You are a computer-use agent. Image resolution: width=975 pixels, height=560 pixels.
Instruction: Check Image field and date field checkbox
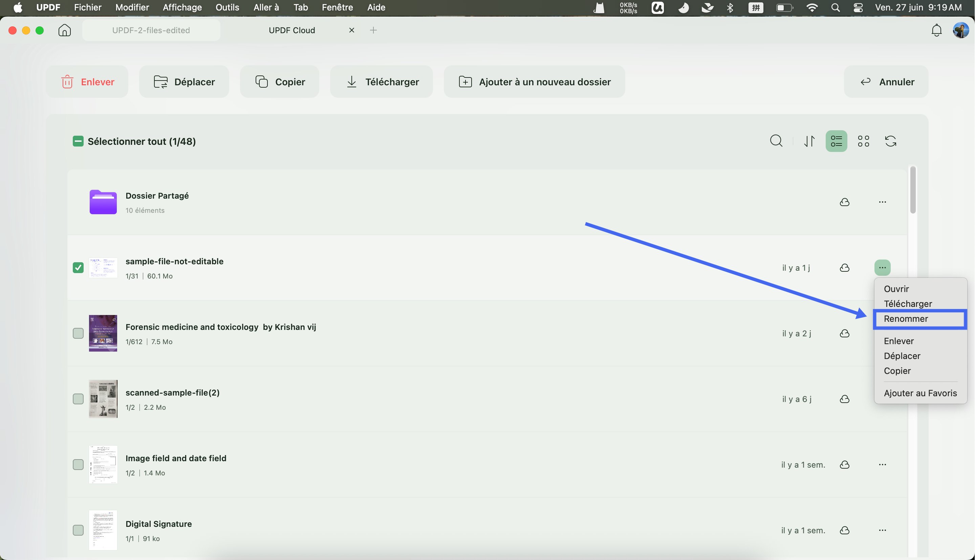click(x=78, y=465)
